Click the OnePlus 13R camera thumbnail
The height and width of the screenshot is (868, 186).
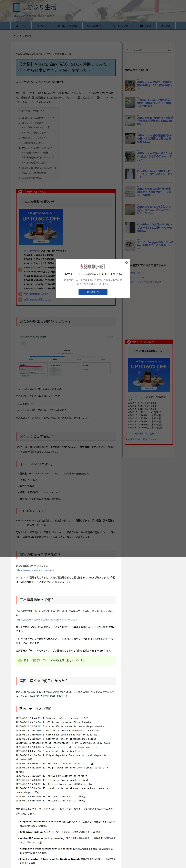point(130,245)
